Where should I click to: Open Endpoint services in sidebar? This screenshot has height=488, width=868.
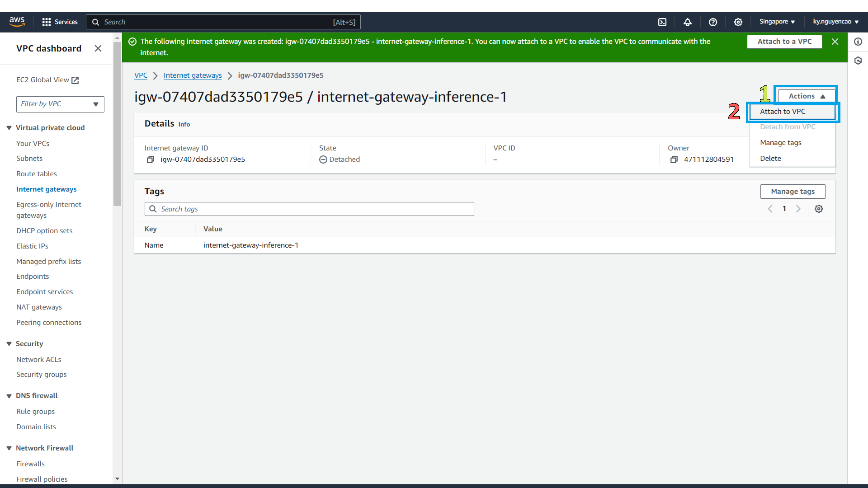coord(45,292)
